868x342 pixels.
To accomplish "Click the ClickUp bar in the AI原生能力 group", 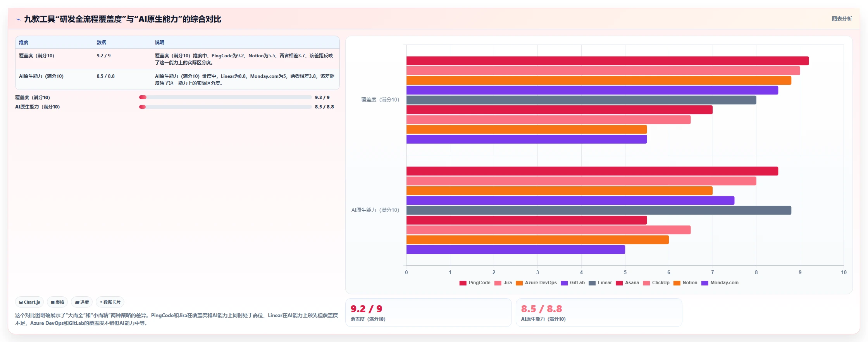I will (548, 230).
